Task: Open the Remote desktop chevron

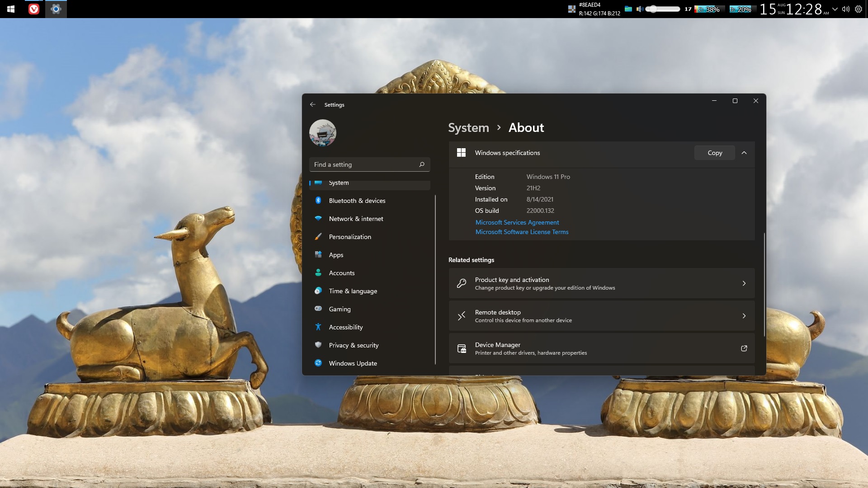Action: point(744,316)
